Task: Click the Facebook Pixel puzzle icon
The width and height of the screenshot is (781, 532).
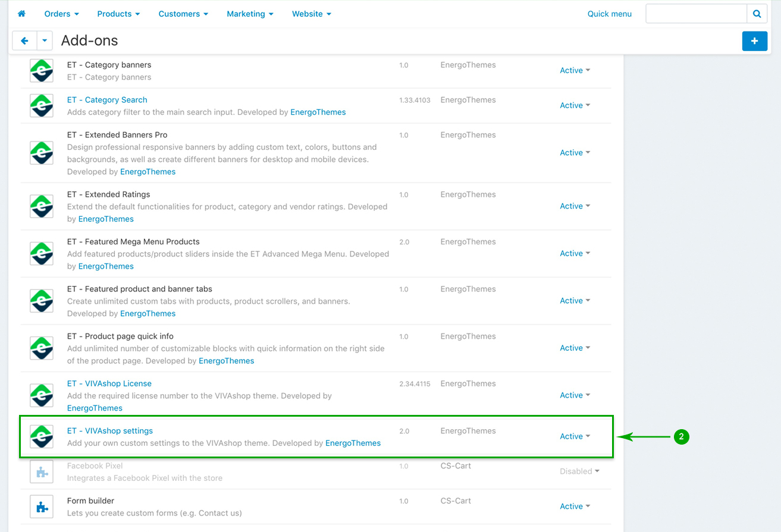Action: (x=42, y=471)
